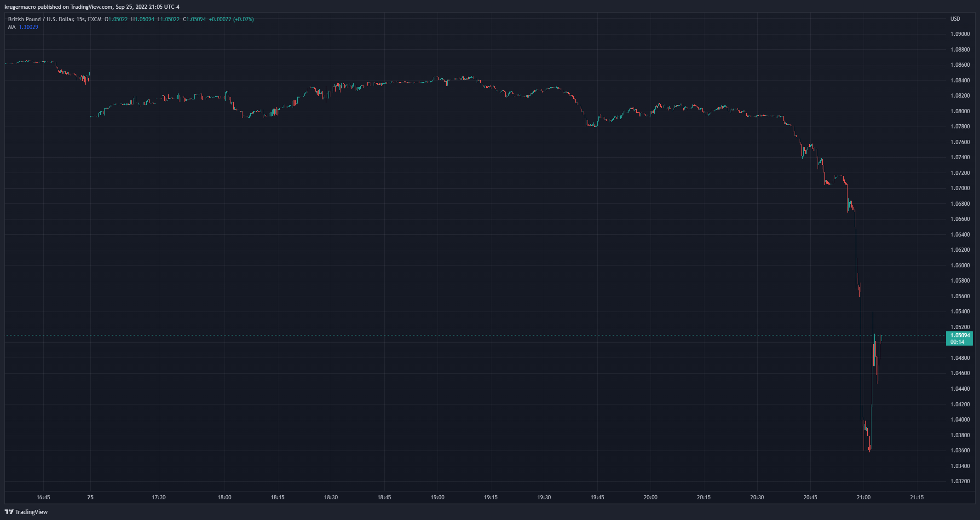Viewport: 980px width, 520px height.
Task: Click the 1.09000 level on the price scale
Action: [x=959, y=33]
